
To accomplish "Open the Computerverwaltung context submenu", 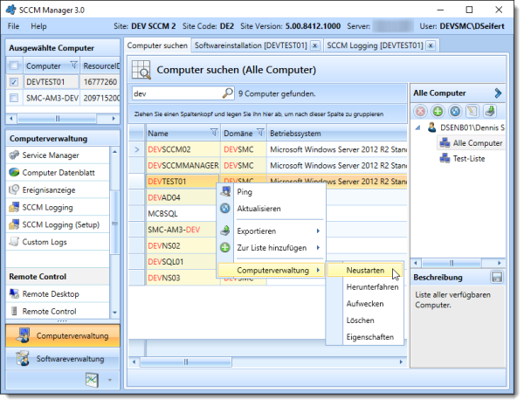I will coord(272,270).
